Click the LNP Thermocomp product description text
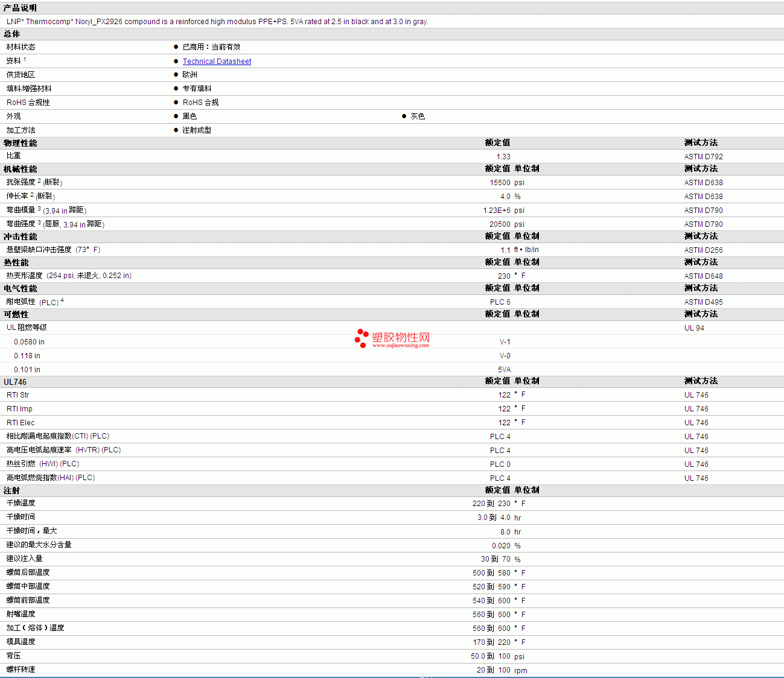This screenshot has height=678, width=784. pos(217,22)
